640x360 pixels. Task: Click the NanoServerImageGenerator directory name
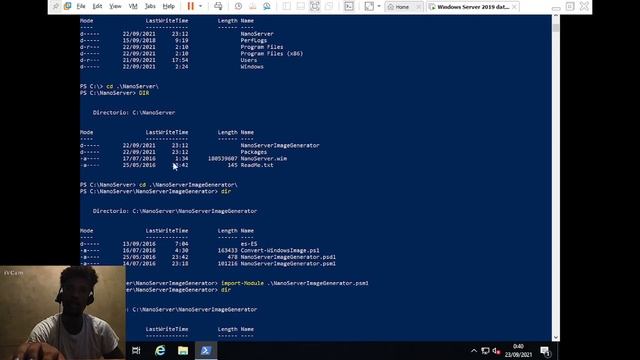coord(280,145)
